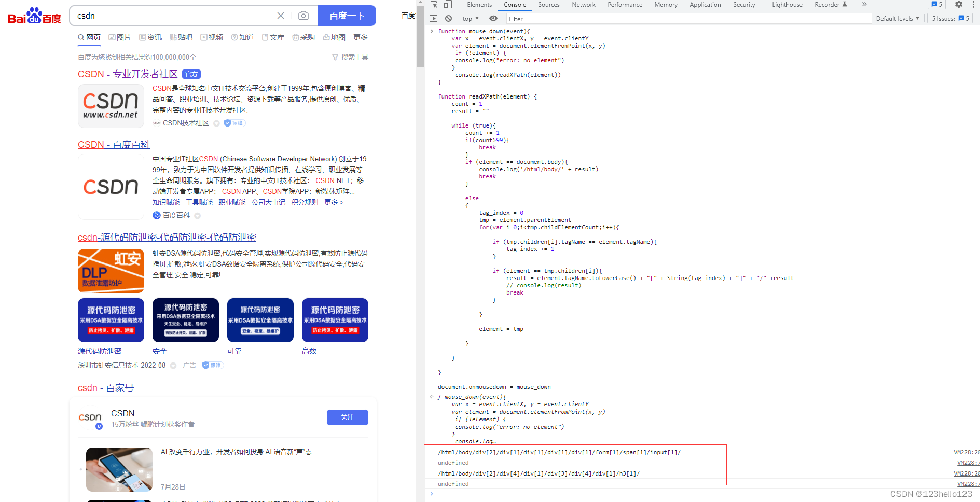This screenshot has height=502, width=980.
Task: Open the Security tab
Action: point(744,4)
